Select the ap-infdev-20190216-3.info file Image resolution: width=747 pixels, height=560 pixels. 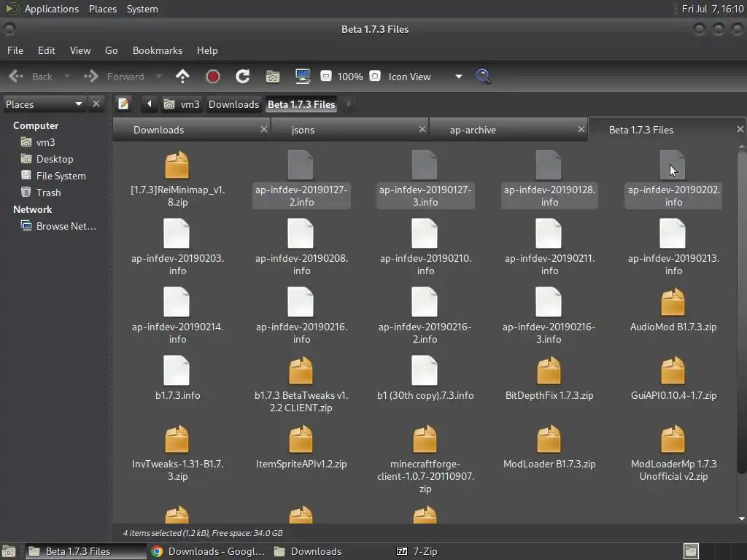pyautogui.click(x=549, y=316)
